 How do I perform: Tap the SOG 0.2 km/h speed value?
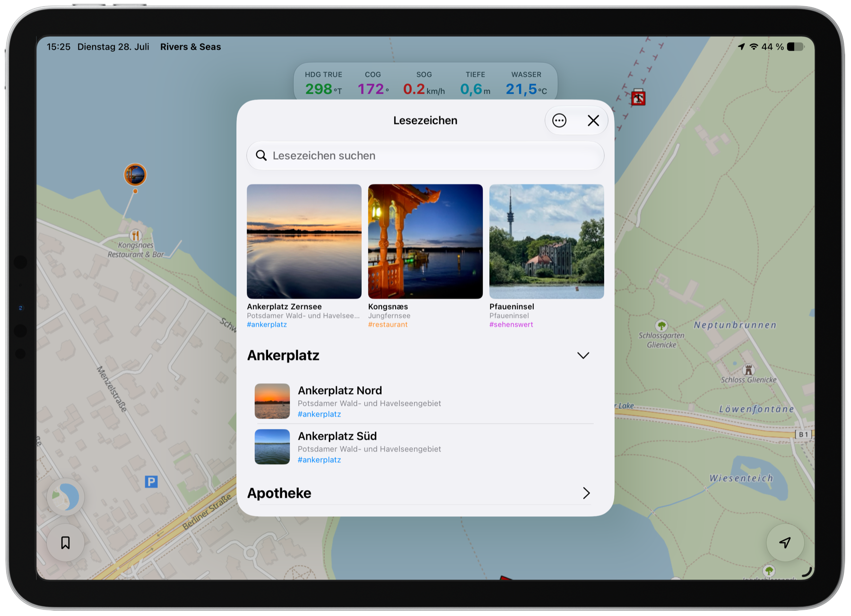click(x=424, y=89)
